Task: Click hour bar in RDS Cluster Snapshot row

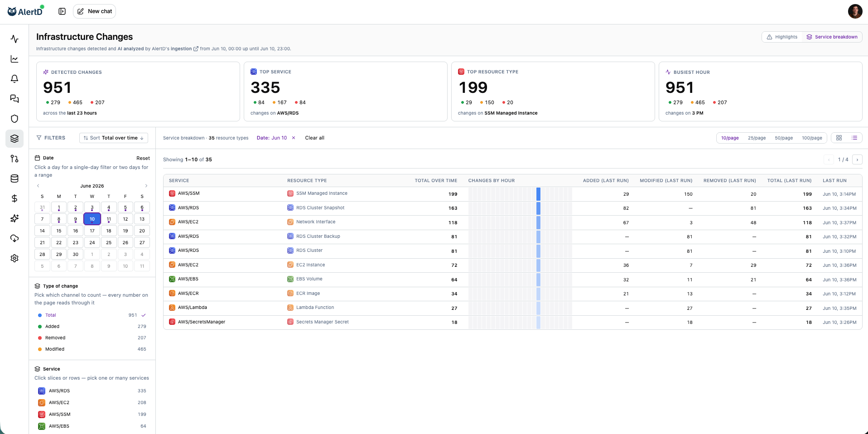Action: (538, 208)
